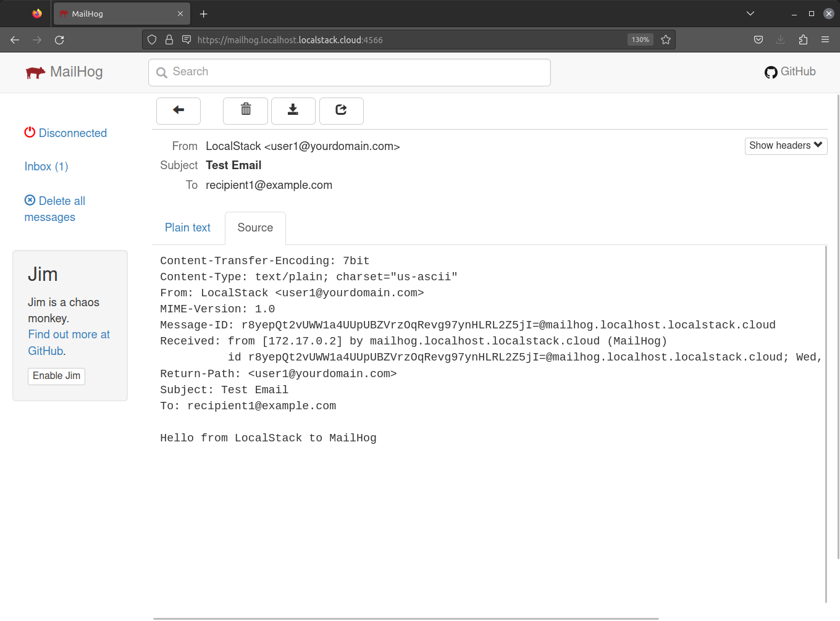Viewport: 840px width, 621px height.
Task: Open Firefox application hamburger menu
Action: pos(825,40)
